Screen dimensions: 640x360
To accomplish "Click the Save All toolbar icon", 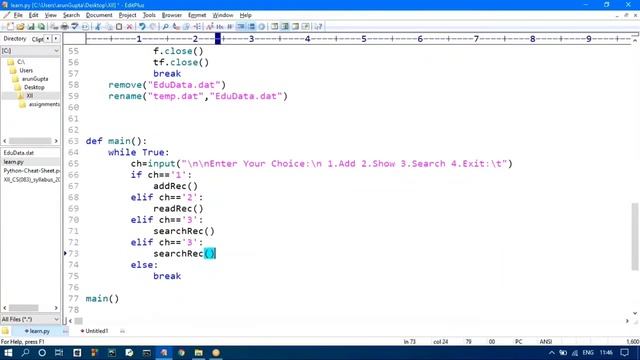I will coord(41,27).
